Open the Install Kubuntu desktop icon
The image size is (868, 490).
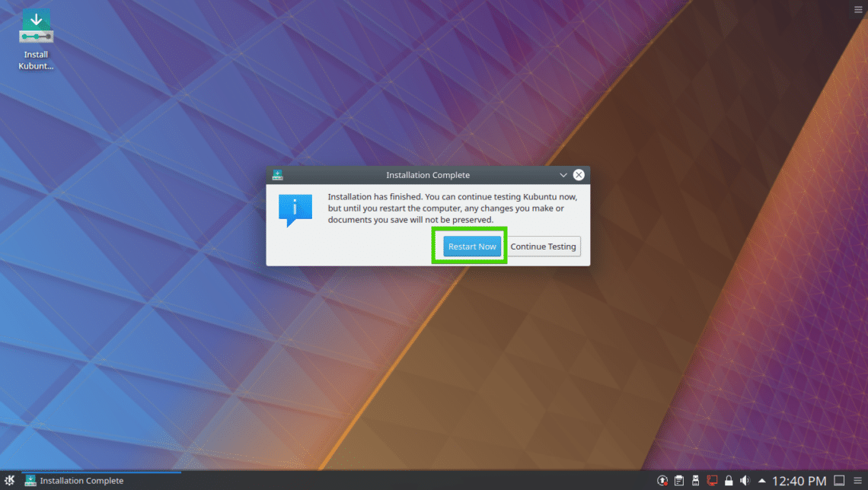point(36,40)
